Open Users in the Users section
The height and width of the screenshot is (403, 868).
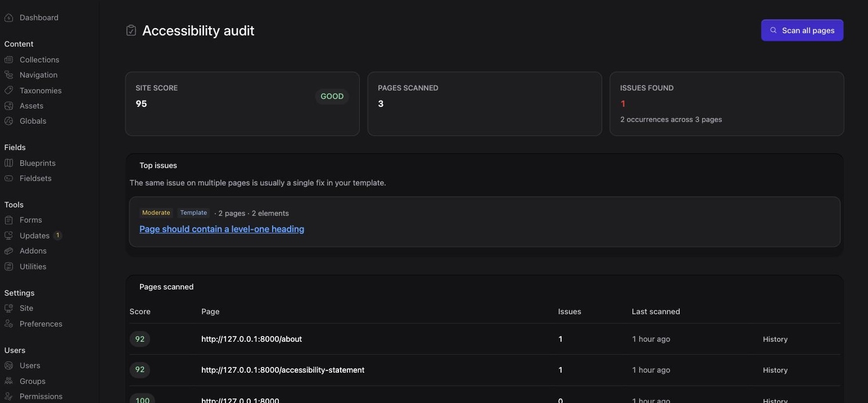[x=30, y=365]
